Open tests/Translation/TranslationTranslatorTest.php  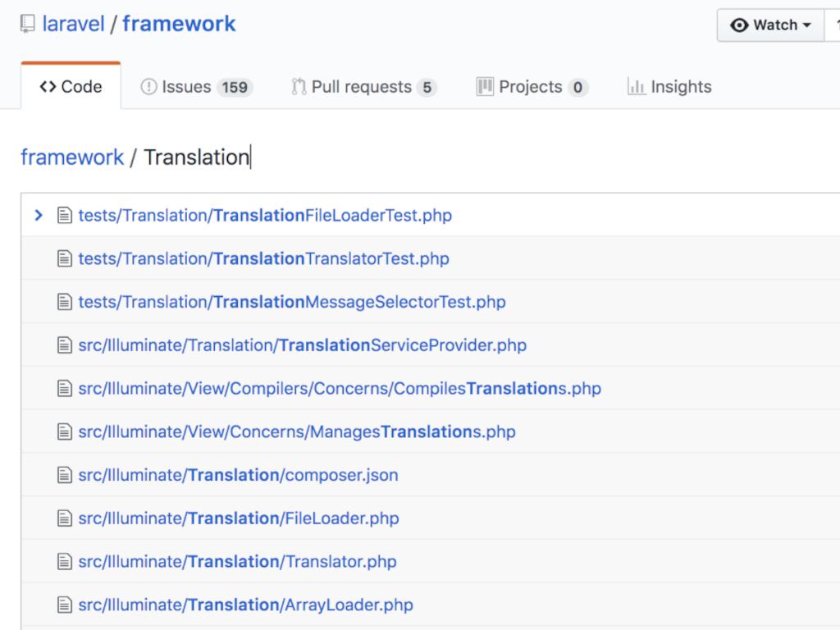tap(263, 258)
